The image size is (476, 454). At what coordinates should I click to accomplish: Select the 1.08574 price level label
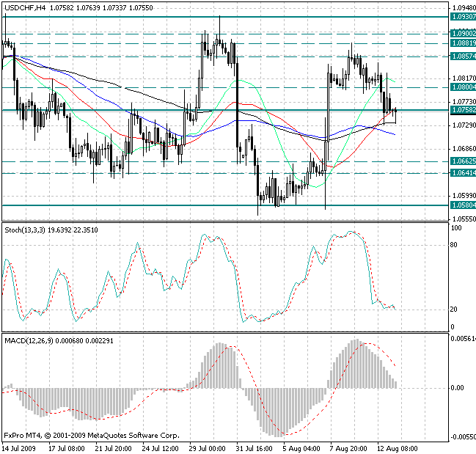click(x=462, y=56)
